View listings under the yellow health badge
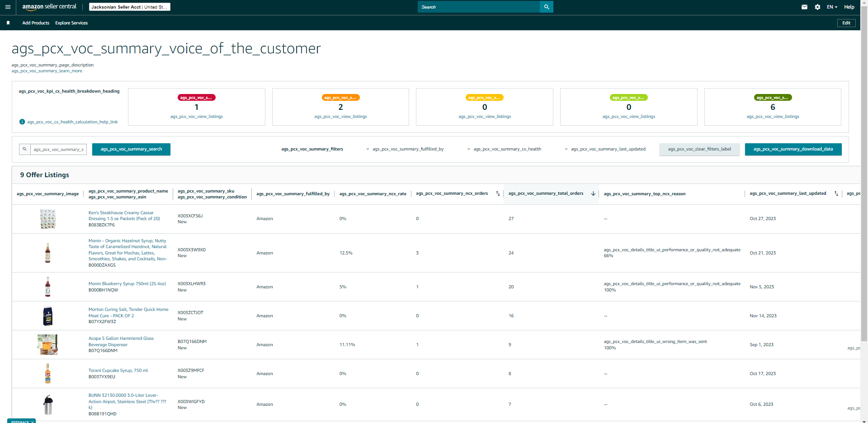The height and width of the screenshot is (423, 868). pos(485,117)
